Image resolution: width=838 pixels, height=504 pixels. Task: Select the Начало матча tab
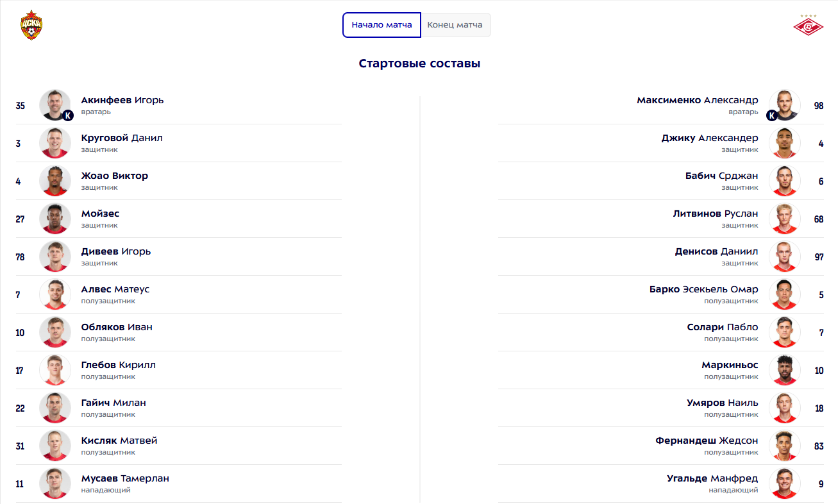381,25
